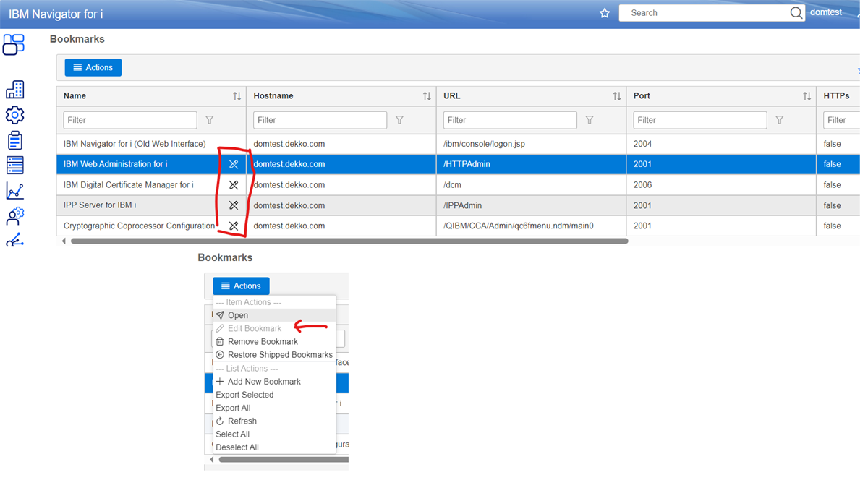Image resolution: width=868 pixels, height=480 pixels.
Task: Click funnel icon beside Name filter
Action: click(210, 120)
